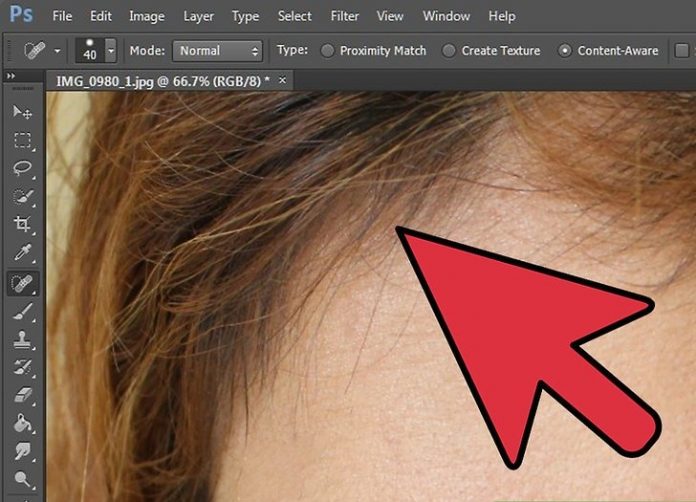Screen dimensions: 696x502
Task: Select the Eyedropper tool
Action: pyautogui.click(x=22, y=252)
